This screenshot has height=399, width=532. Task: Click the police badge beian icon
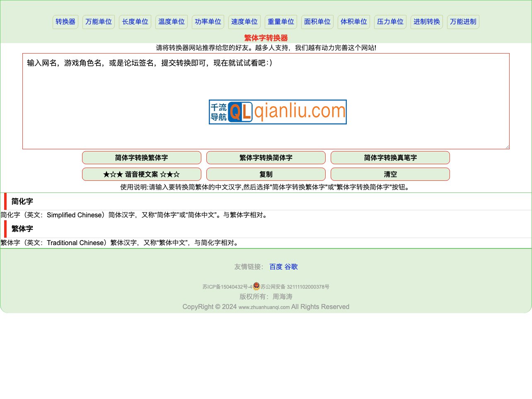256,286
